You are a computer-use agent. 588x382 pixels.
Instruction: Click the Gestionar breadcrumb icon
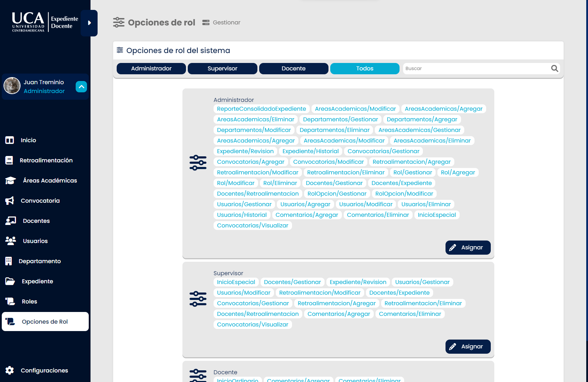coord(206,22)
